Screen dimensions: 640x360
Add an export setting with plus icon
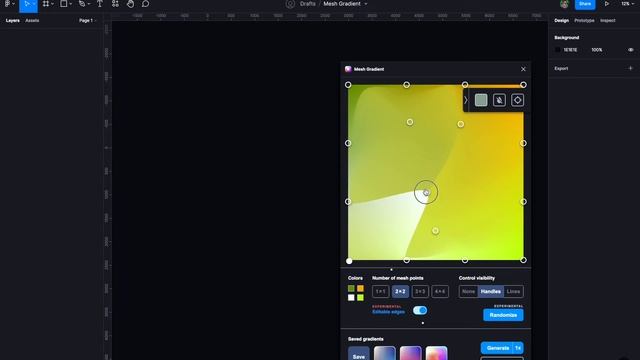[630, 68]
